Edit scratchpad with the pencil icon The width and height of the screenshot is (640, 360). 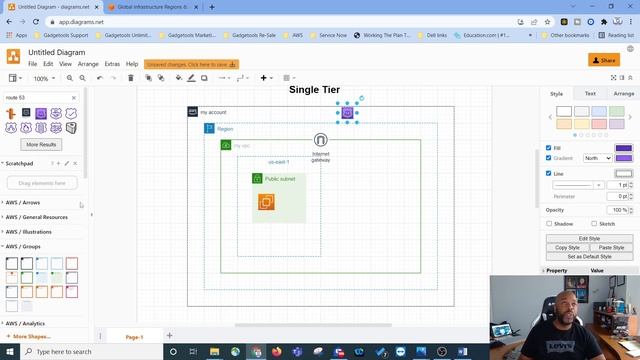67,163
